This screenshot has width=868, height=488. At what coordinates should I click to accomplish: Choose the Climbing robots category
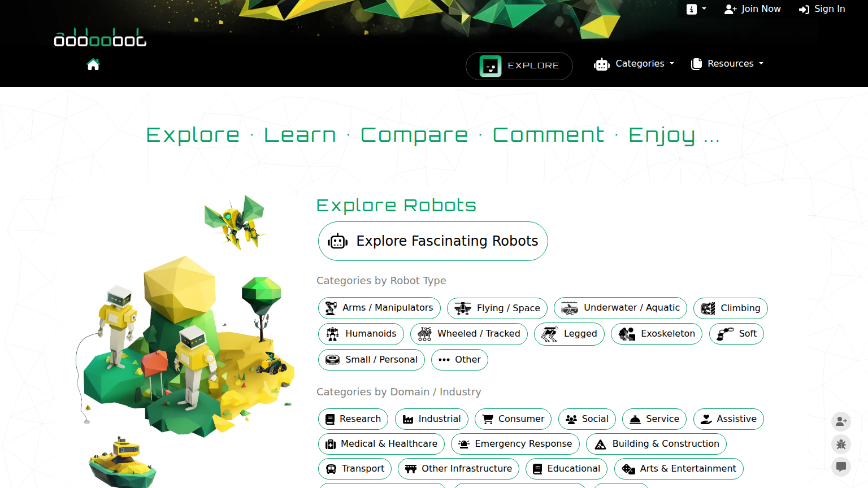731,308
